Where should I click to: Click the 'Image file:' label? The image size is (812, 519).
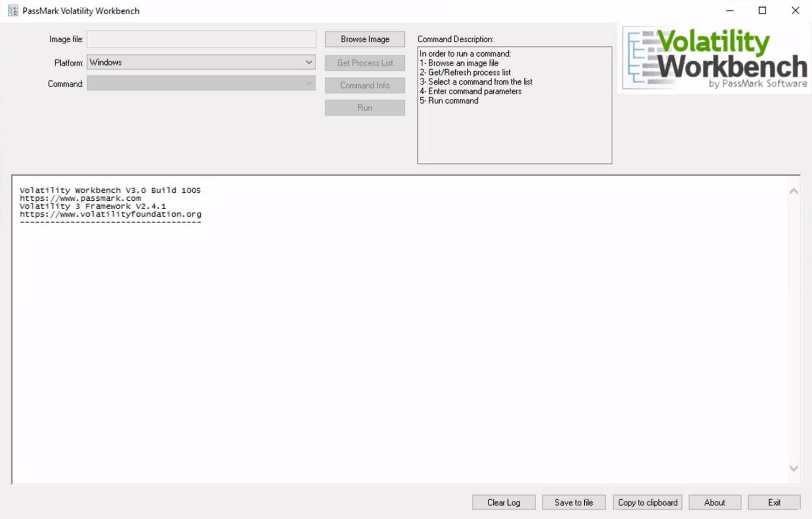point(66,39)
